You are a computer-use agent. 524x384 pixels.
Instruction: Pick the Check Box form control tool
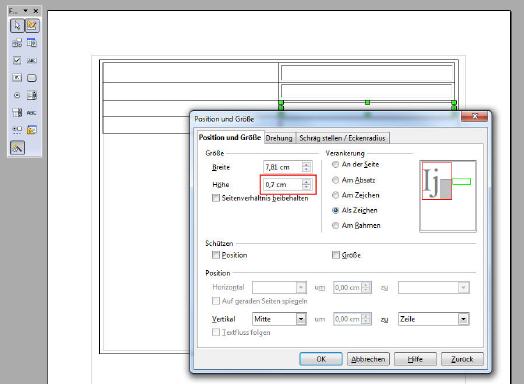17,60
